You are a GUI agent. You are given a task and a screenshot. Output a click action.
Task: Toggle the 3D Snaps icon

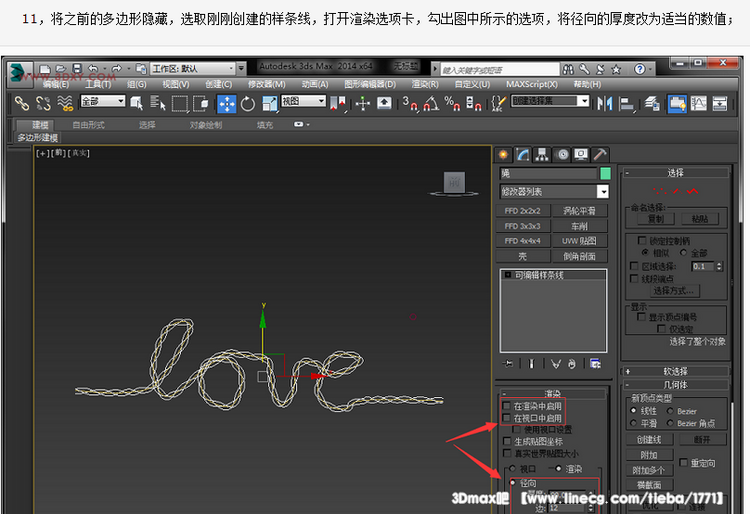410,103
